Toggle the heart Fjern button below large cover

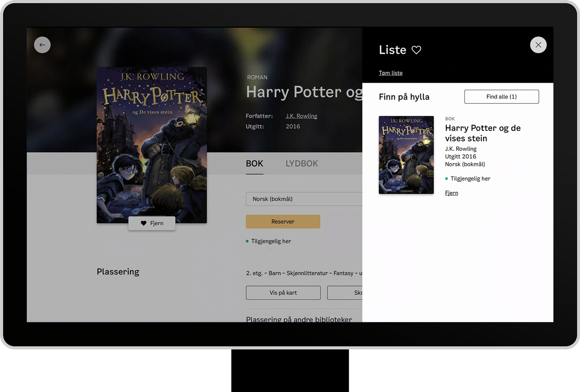[152, 223]
